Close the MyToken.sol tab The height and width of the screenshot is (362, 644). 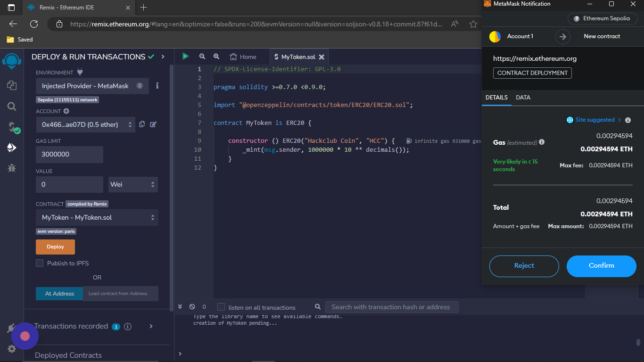tap(322, 57)
